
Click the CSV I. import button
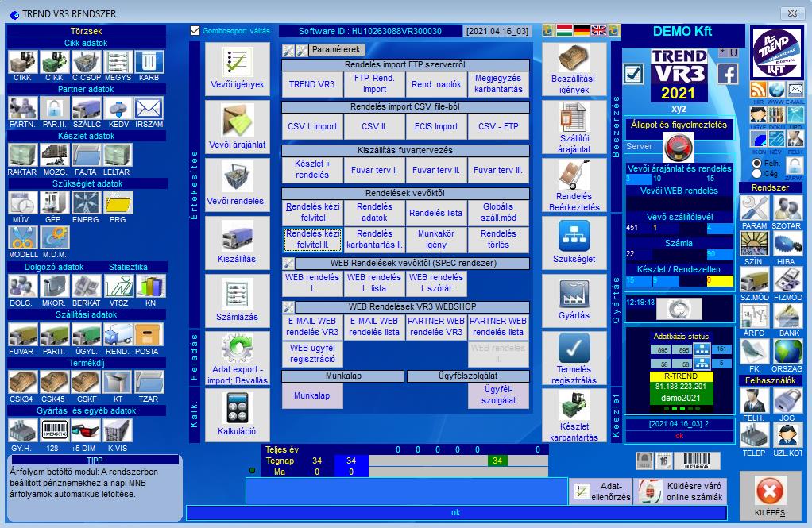point(312,126)
